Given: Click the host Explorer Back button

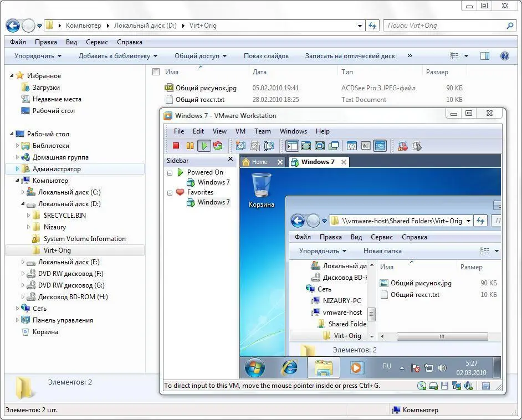Looking at the screenshot, I should 13,25.
